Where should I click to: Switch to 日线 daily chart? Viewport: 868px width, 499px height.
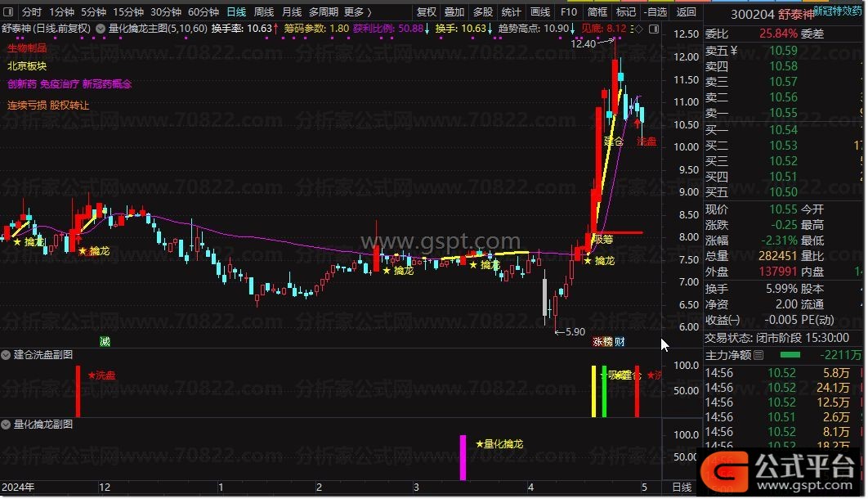(x=236, y=11)
